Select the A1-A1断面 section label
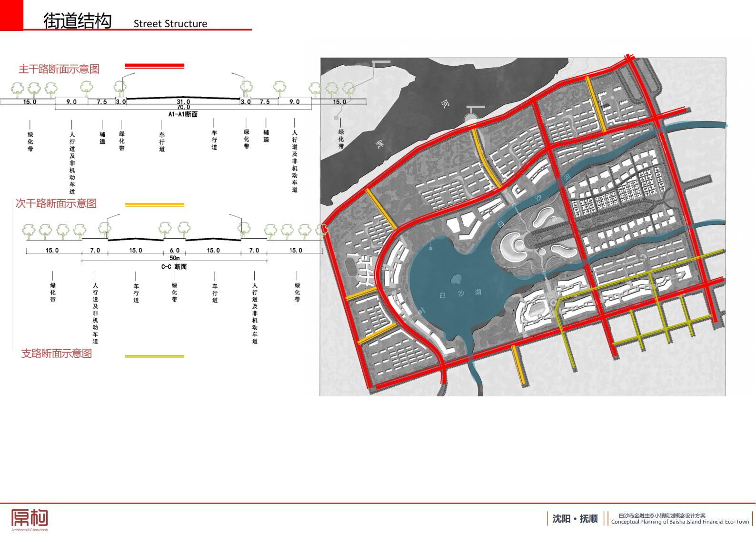This screenshot has width=756, height=535. tap(183, 114)
